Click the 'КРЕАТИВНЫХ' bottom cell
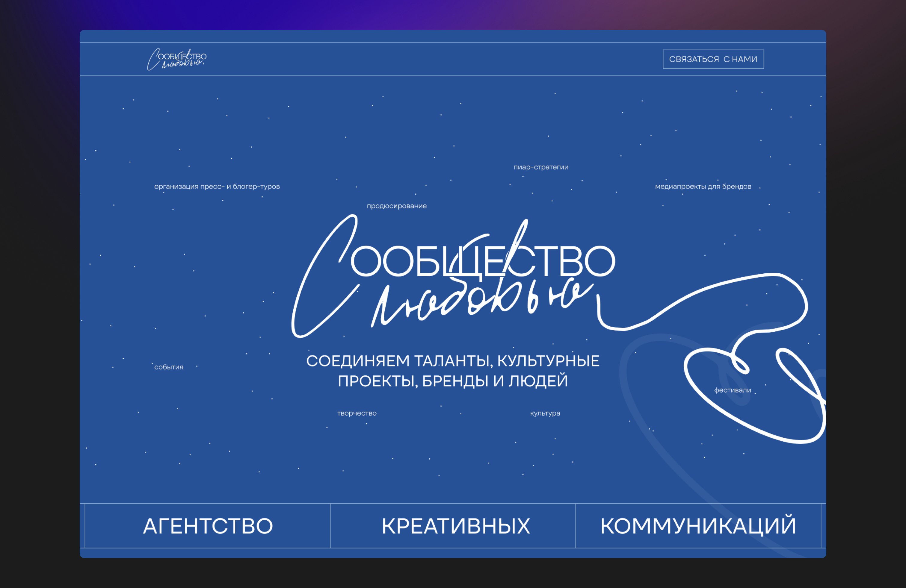Image resolution: width=906 pixels, height=588 pixels. coord(453,526)
